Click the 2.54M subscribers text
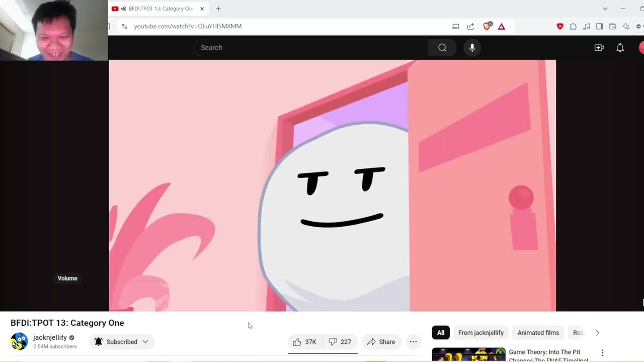 point(55,346)
